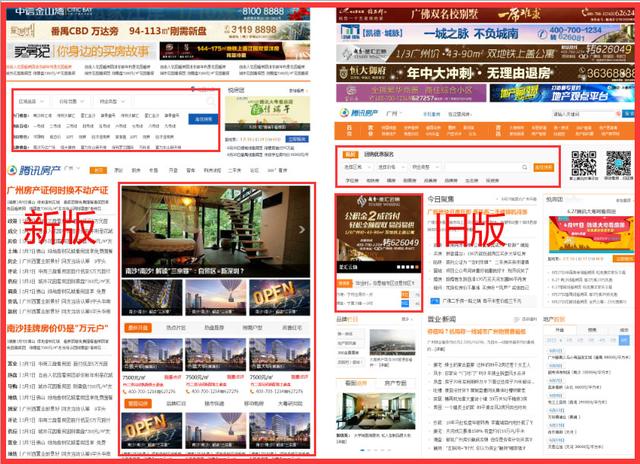The image size is (640, 464).
Task: Open the headline 南沙挂牌房价仍是"万元户"
Action: (x=58, y=328)
